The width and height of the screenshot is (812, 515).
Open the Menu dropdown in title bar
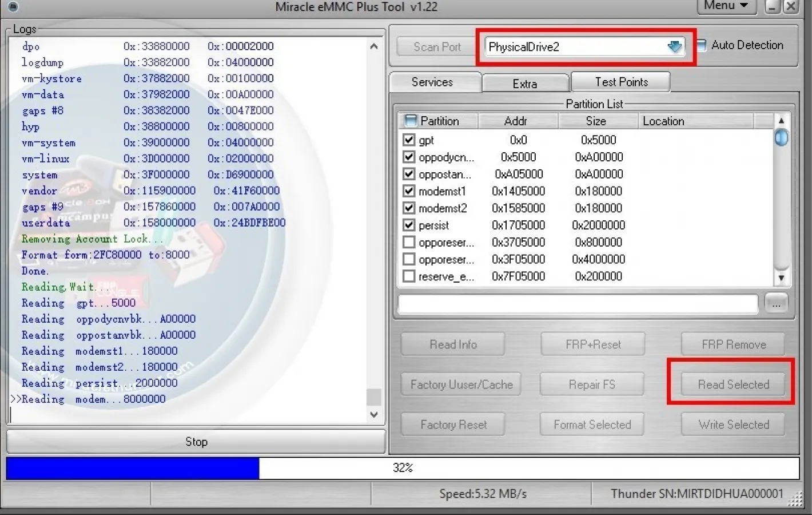tap(726, 6)
